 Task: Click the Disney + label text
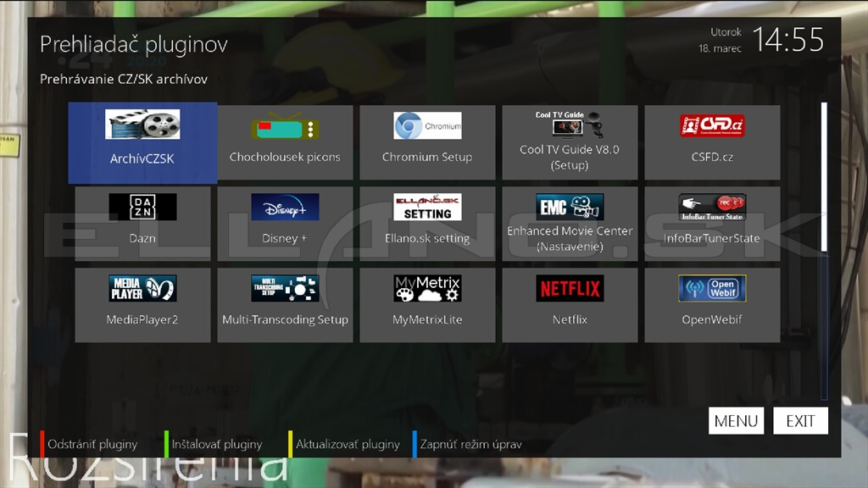(x=285, y=238)
